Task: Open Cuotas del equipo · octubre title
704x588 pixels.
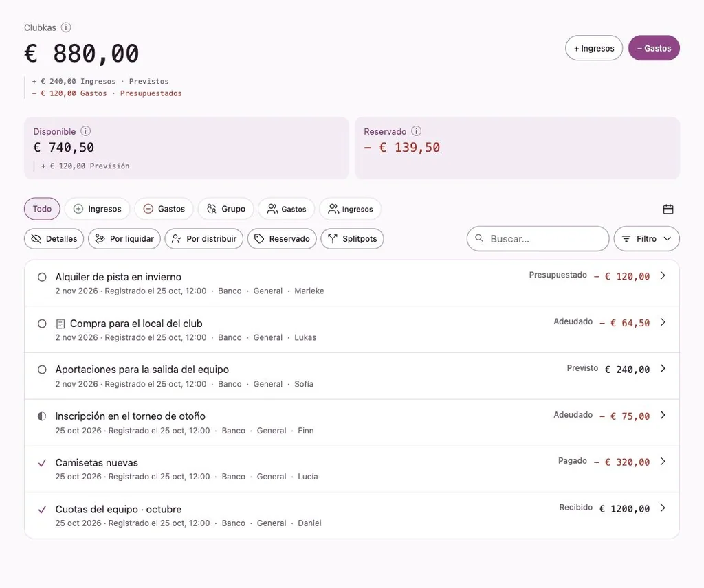Action: coord(118,510)
